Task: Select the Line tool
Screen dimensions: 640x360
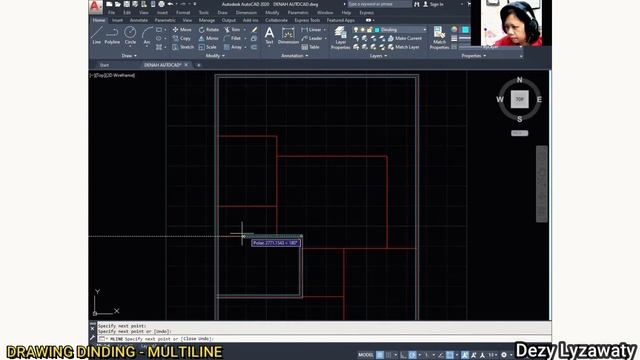Action: (x=97, y=36)
